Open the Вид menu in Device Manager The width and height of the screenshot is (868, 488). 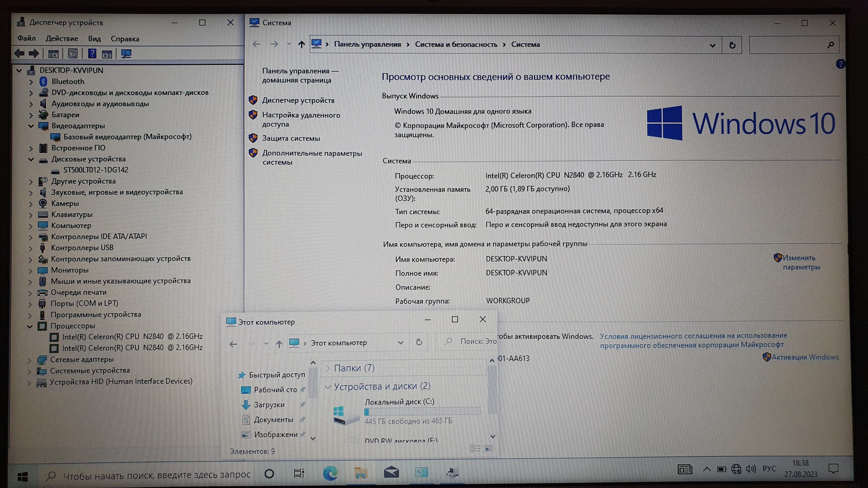[x=94, y=39]
